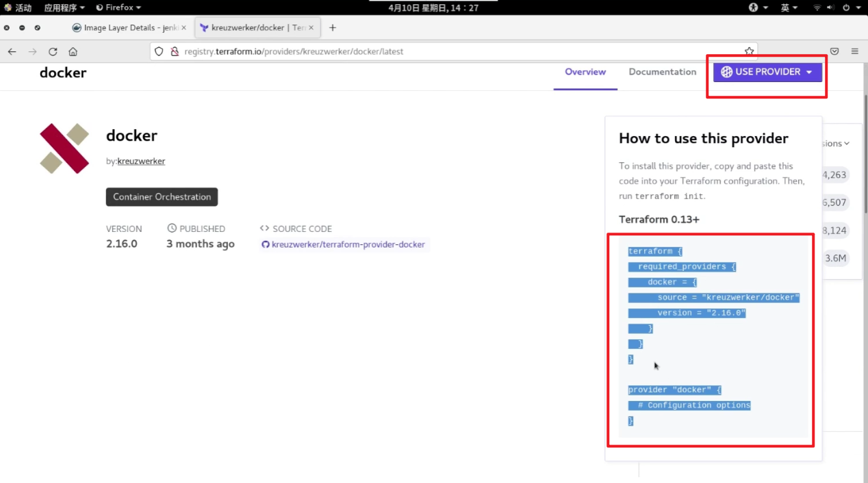
Task: Click the kreuzwerker provider logo
Action: [x=64, y=148]
